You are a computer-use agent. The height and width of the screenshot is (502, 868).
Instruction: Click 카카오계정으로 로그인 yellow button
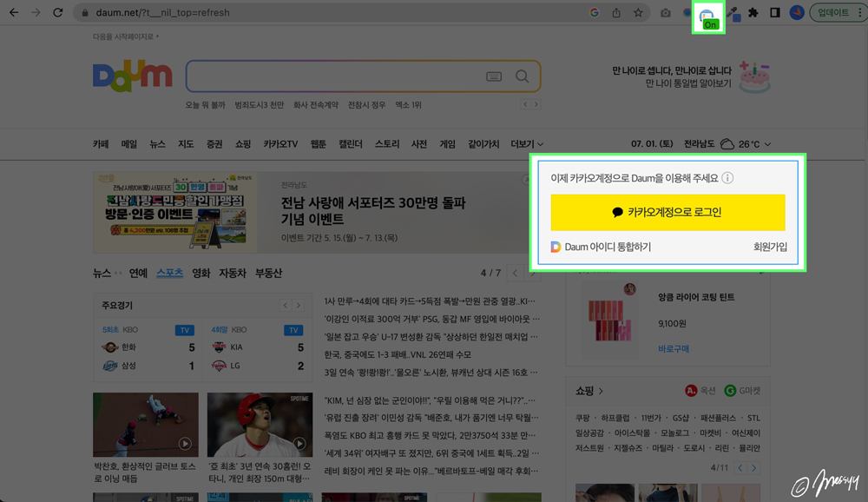tap(667, 212)
